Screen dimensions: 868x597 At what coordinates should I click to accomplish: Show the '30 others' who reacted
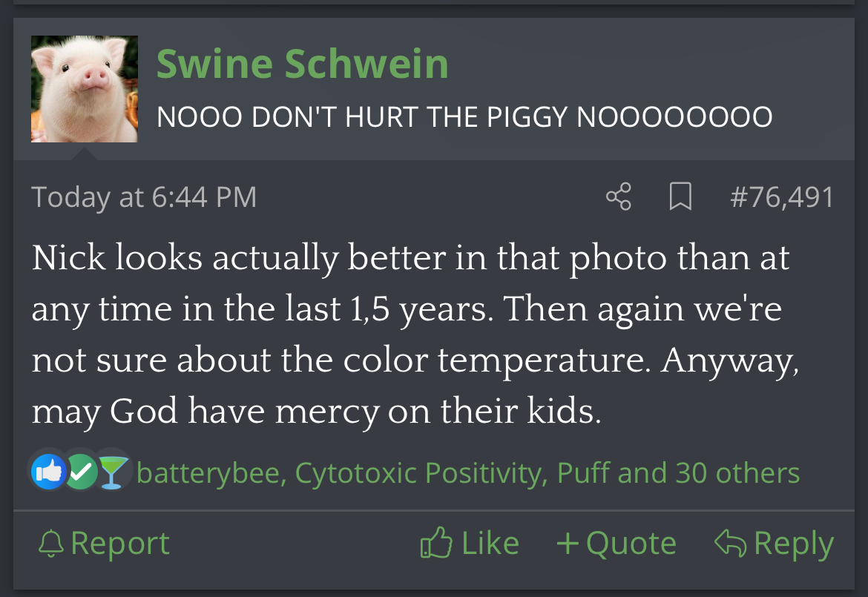click(727, 472)
